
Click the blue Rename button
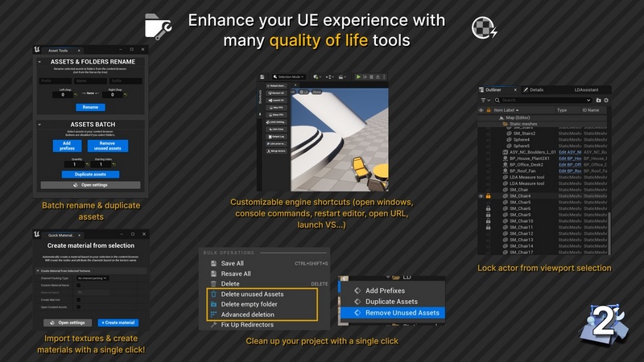pos(91,107)
